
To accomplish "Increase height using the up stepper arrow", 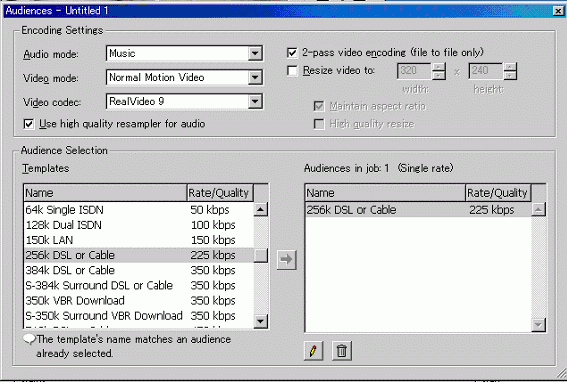I will pos(510,67).
